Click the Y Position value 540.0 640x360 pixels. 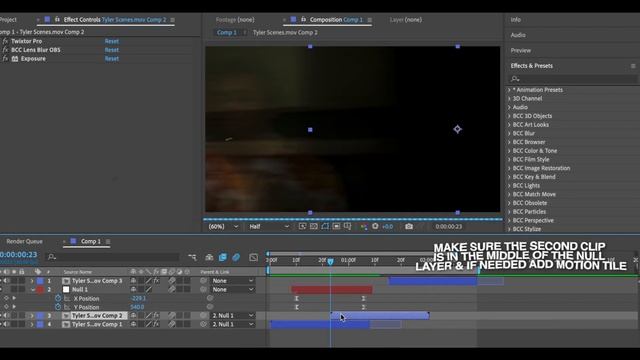pos(137,307)
